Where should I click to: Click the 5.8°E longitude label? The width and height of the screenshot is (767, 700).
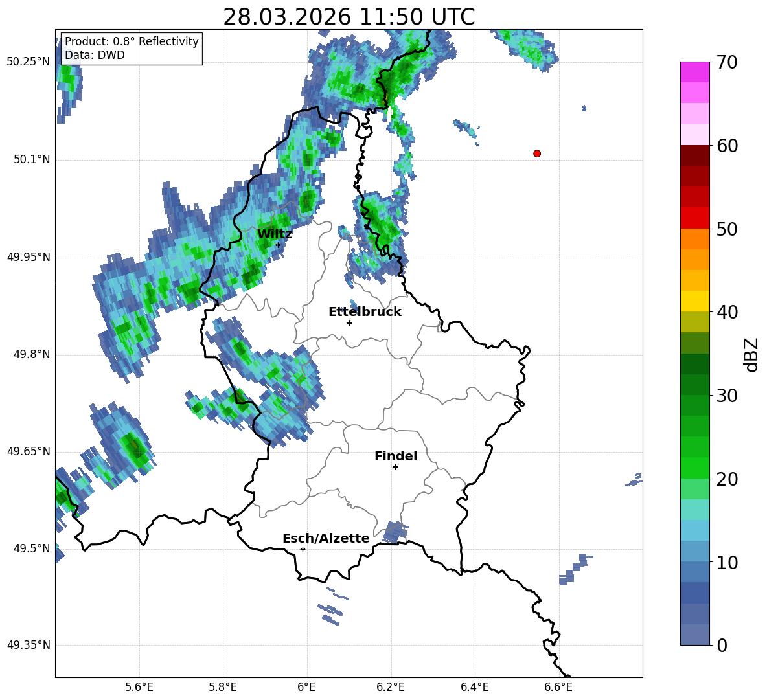point(223,687)
